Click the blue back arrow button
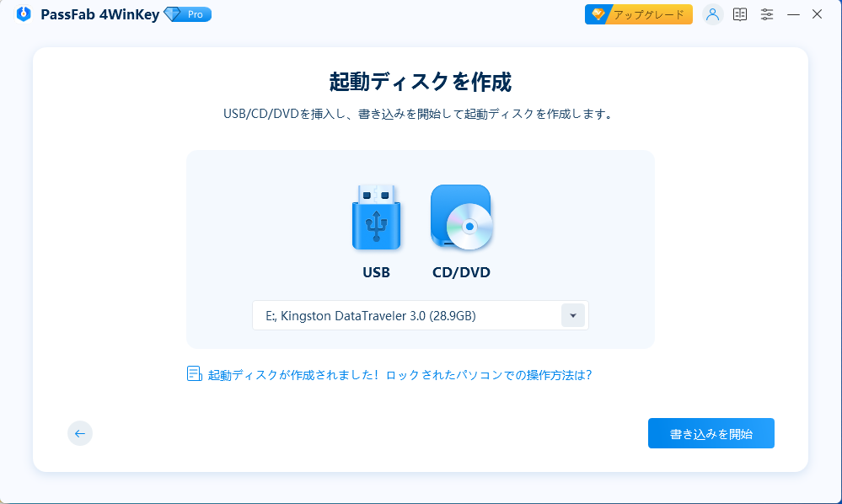842x504 pixels. 79,433
